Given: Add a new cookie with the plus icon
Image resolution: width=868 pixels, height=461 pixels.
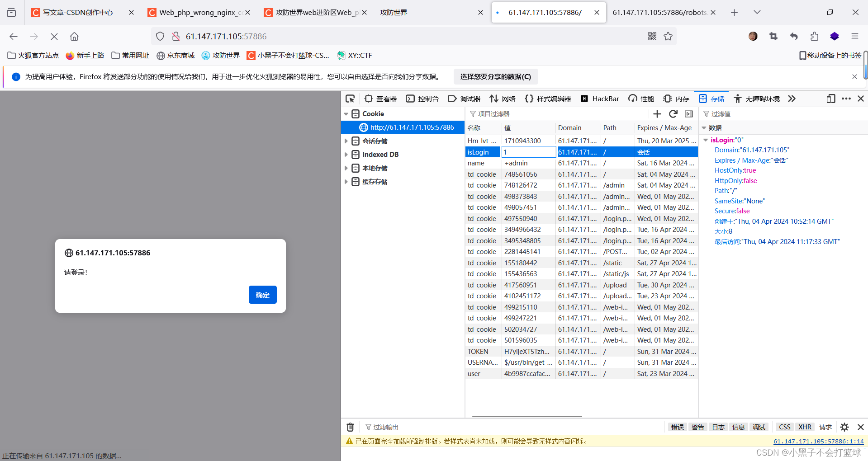Looking at the screenshot, I should (x=657, y=114).
